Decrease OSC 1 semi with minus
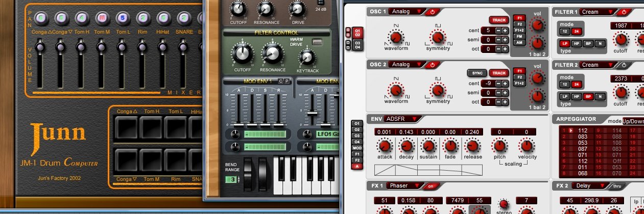 click(x=498, y=40)
